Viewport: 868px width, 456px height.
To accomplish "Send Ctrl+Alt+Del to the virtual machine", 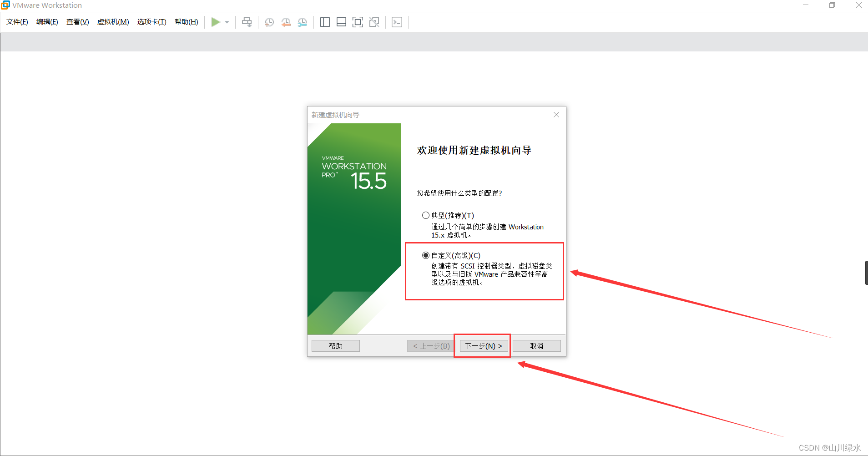I will [x=246, y=22].
